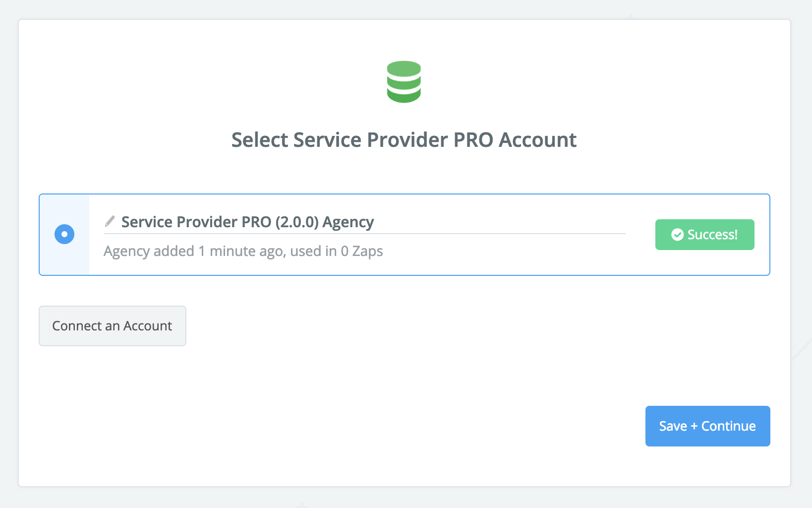Click the pencil edit icon beside account name

pos(110,221)
